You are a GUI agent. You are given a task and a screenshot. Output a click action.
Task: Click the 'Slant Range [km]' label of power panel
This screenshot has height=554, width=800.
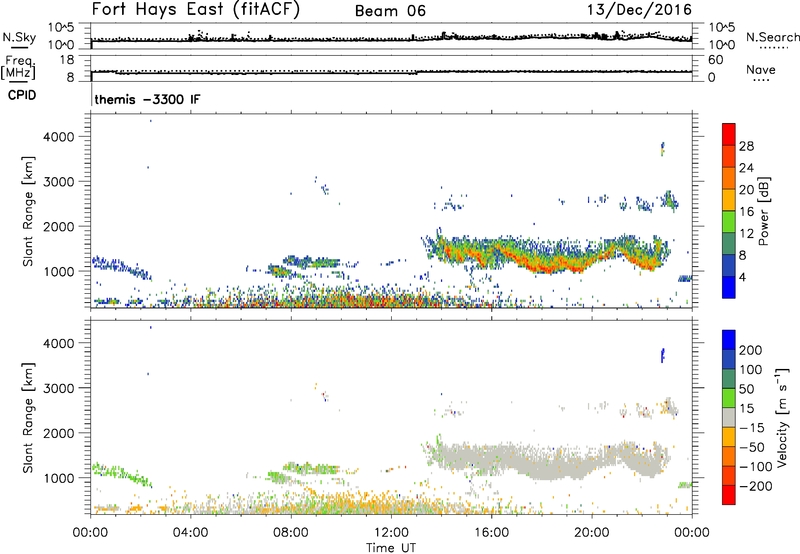pyautogui.click(x=28, y=211)
